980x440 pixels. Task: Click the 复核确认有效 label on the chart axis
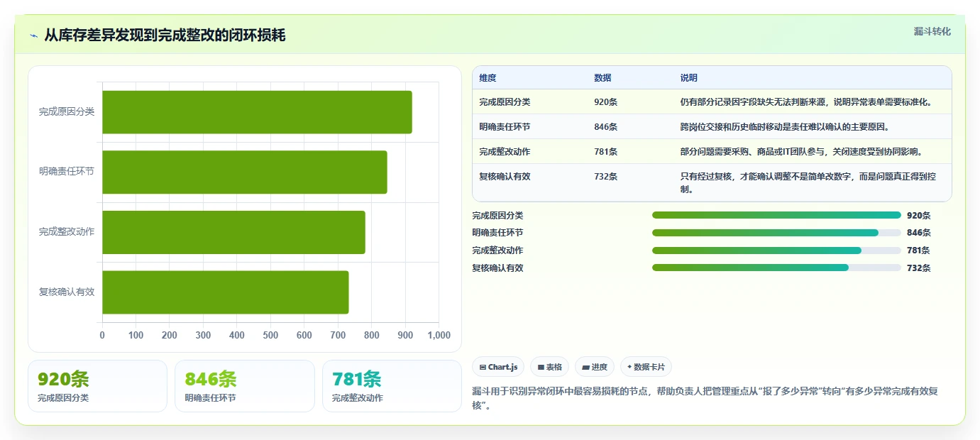(67, 292)
